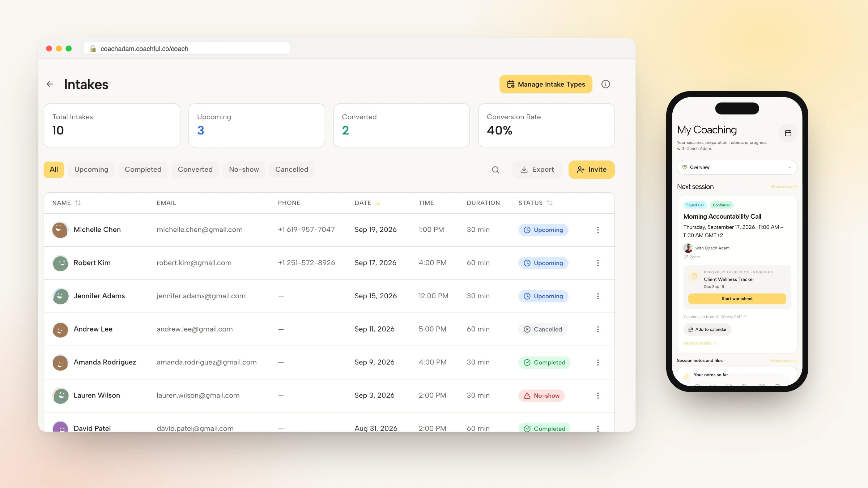Sort the table by Status arrows
Viewport: 868px width, 488px height.
pyautogui.click(x=549, y=203)
